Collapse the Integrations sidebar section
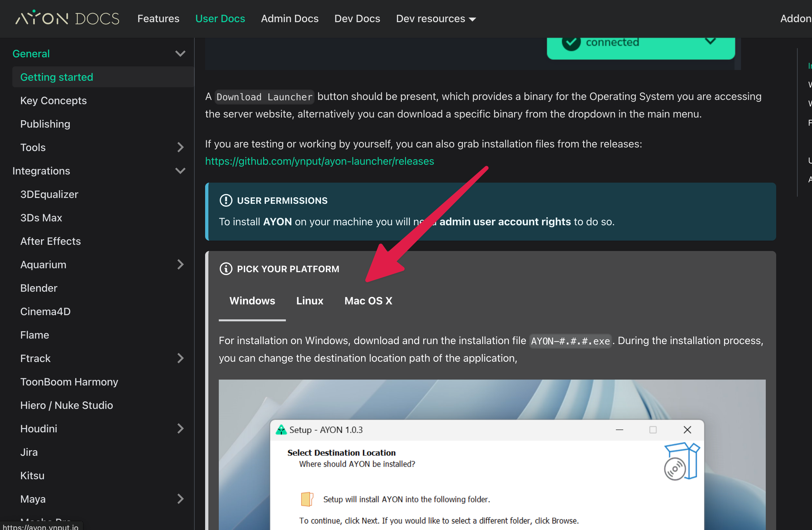812x530 pixels. 180,171
